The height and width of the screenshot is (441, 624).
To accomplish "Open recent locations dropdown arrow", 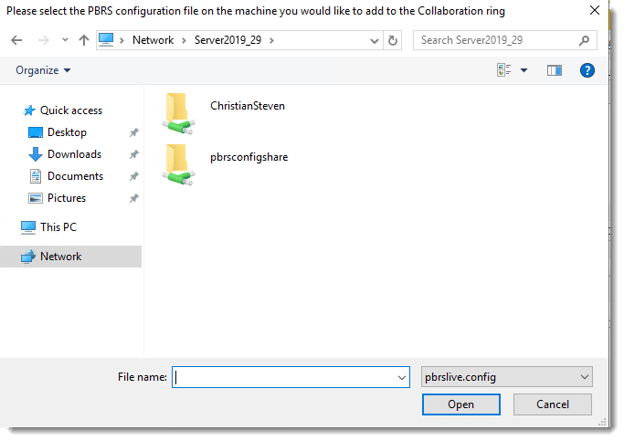I will coord(65,40).
